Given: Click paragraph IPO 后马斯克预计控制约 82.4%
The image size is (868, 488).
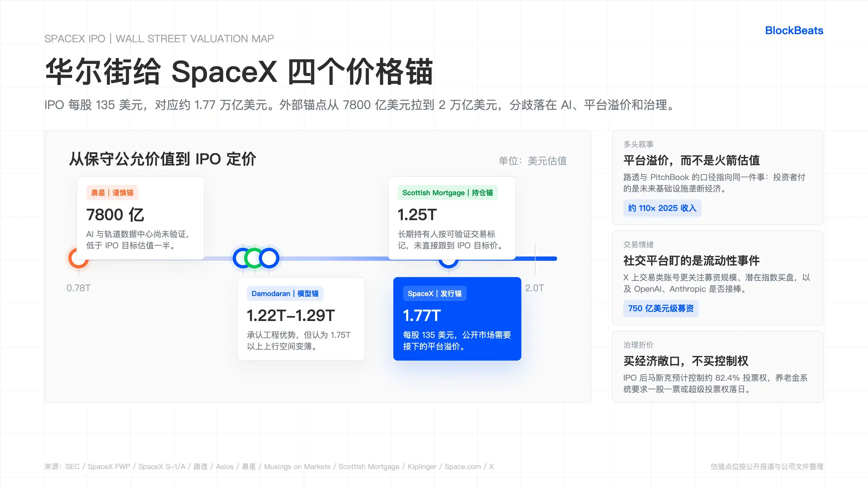Looking at the screenshot, I should [x=715, y=383].
